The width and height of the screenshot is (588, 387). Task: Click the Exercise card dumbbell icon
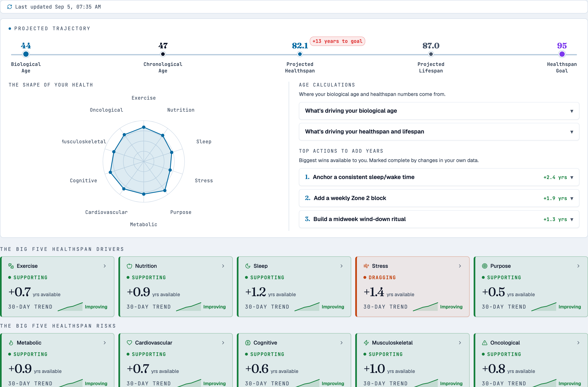(11, 266)
